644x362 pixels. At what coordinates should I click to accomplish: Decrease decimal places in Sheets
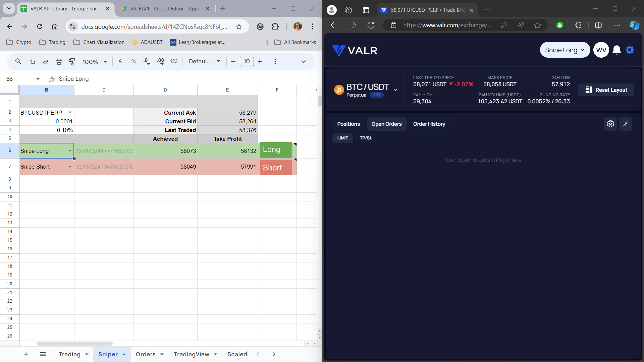(x=147, y=62)
